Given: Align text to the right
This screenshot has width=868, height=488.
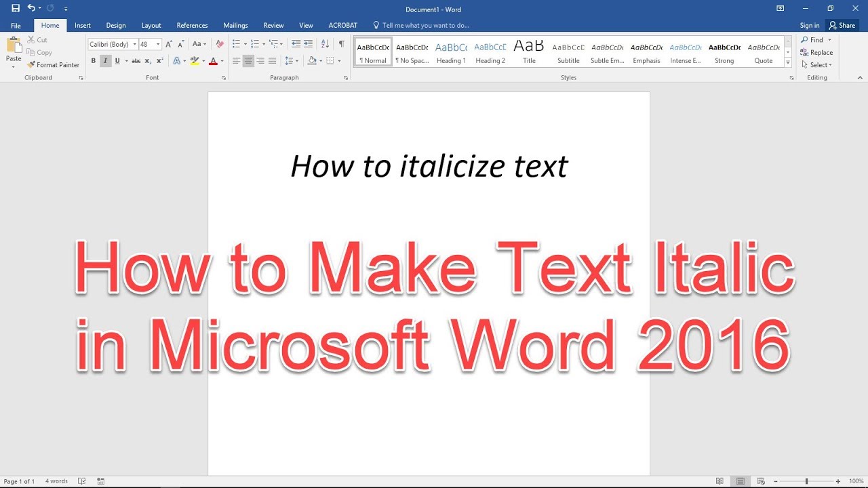Looking at the screenshot, I should click(x=260, y=61).
